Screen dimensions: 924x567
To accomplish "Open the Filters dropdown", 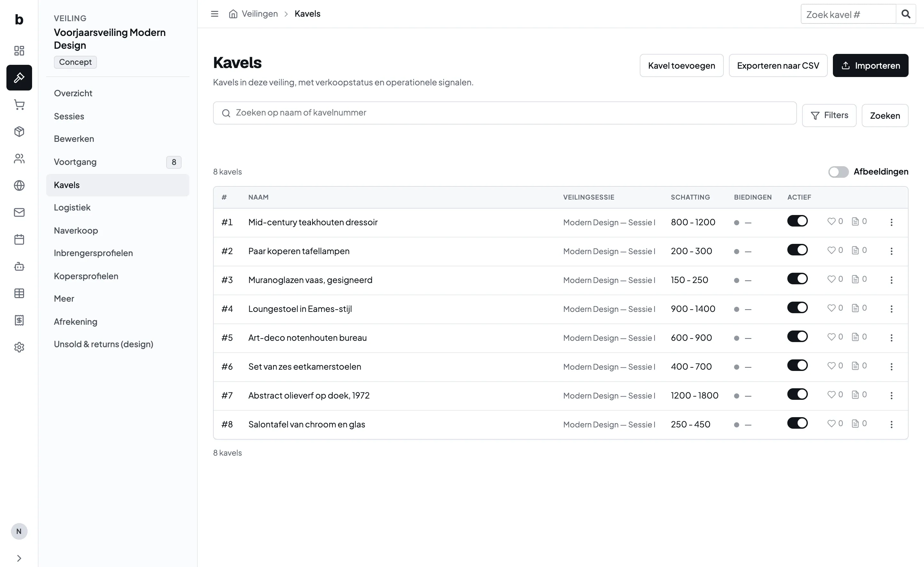I will coord(829,116).
